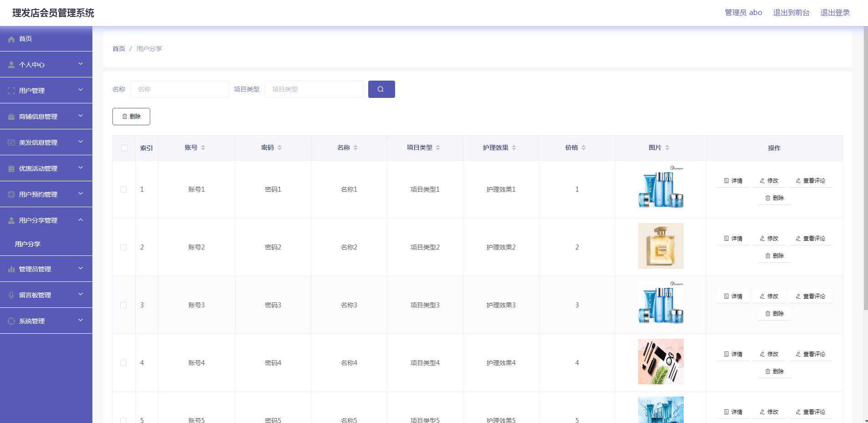Expand the 个人中心 sidebar menu

[46, 65]
